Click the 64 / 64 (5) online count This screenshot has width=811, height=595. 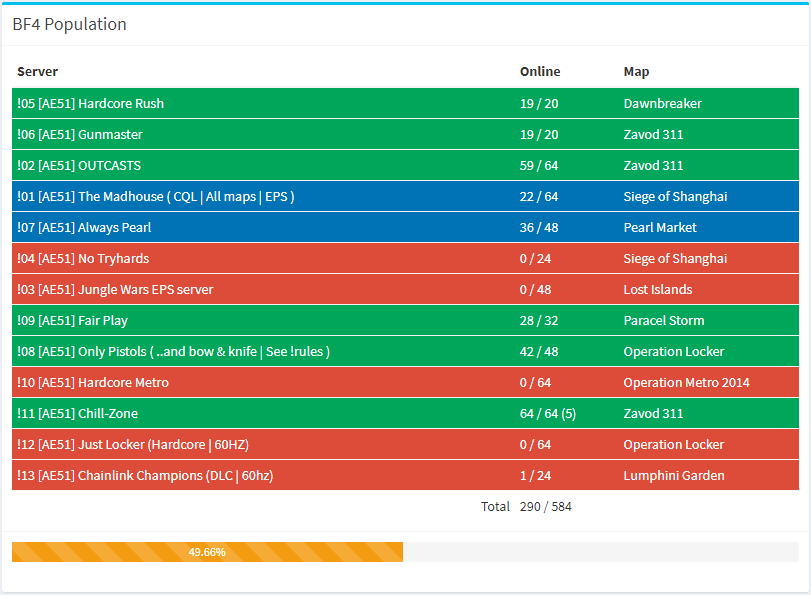coord(548,414)
